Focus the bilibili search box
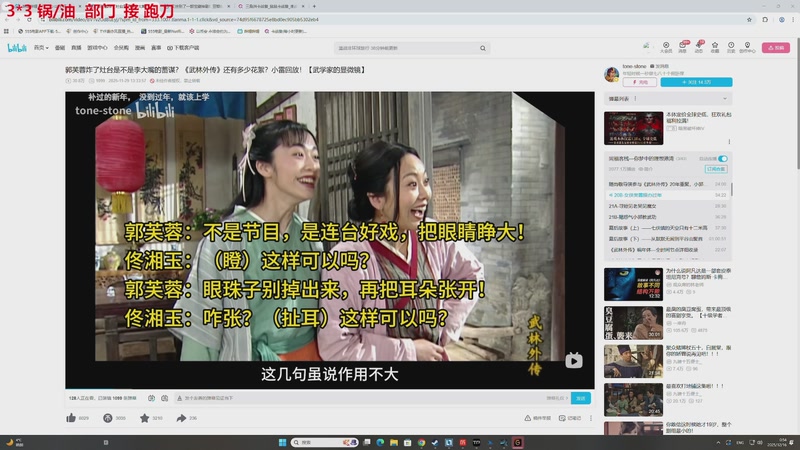The image size is (800, 450). click(407, 48)
